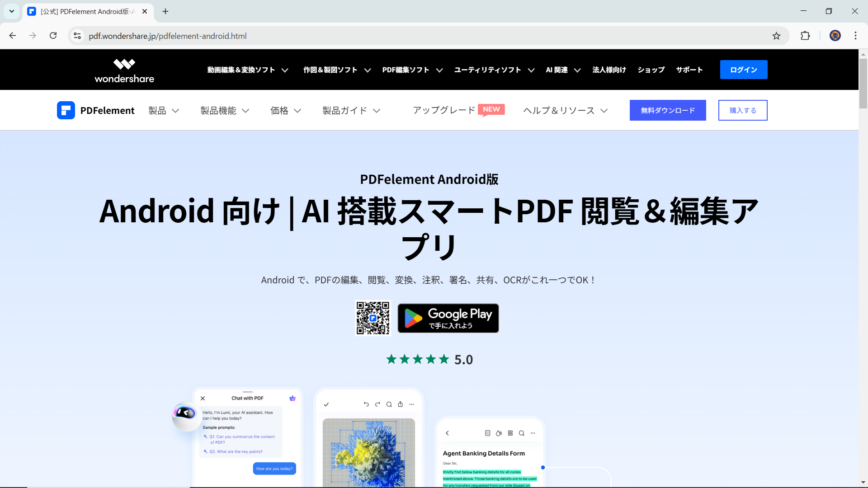Click the PDFelement logo icon
Screen dimensions: 868x488
click(66, 110)
